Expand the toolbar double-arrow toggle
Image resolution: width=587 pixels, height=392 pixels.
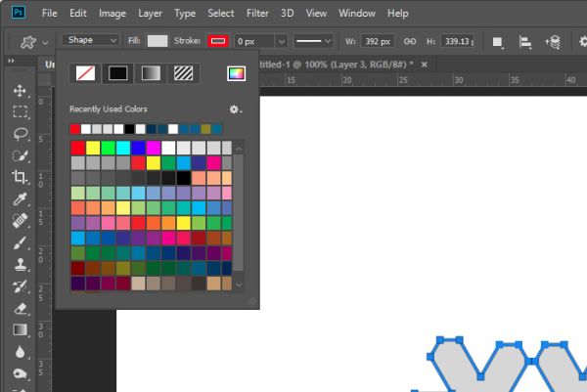click(x=12, y=61)
